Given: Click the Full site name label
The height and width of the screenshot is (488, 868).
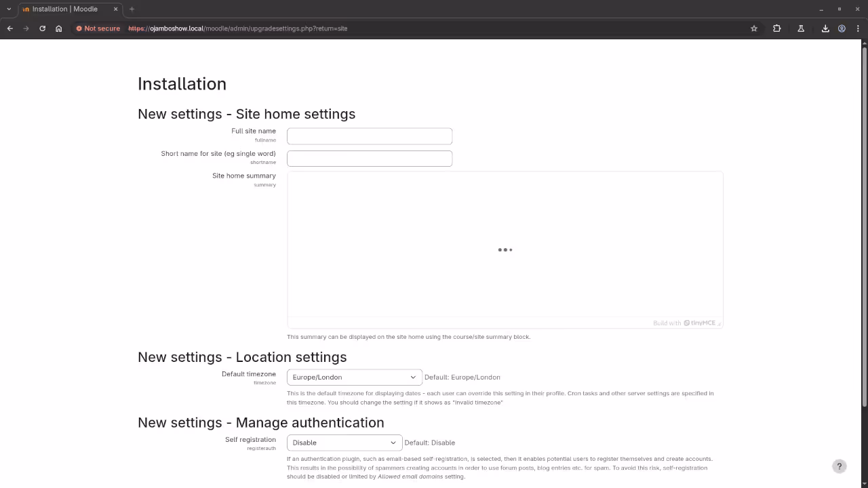Looking at the screenshot, I should 254,131.
